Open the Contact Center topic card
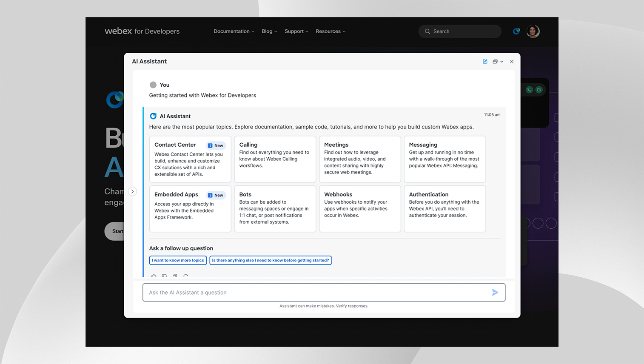644x364 pixels. coord(190,159)
